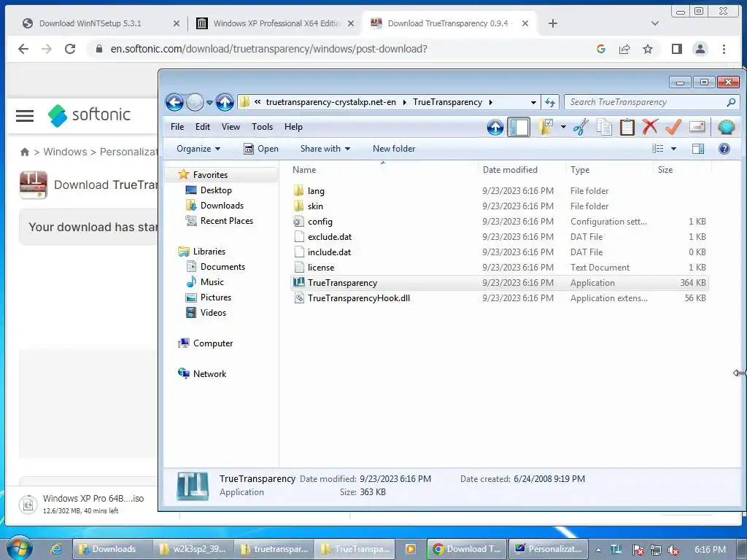Click the Cut scissors icon

click(581, 127)
